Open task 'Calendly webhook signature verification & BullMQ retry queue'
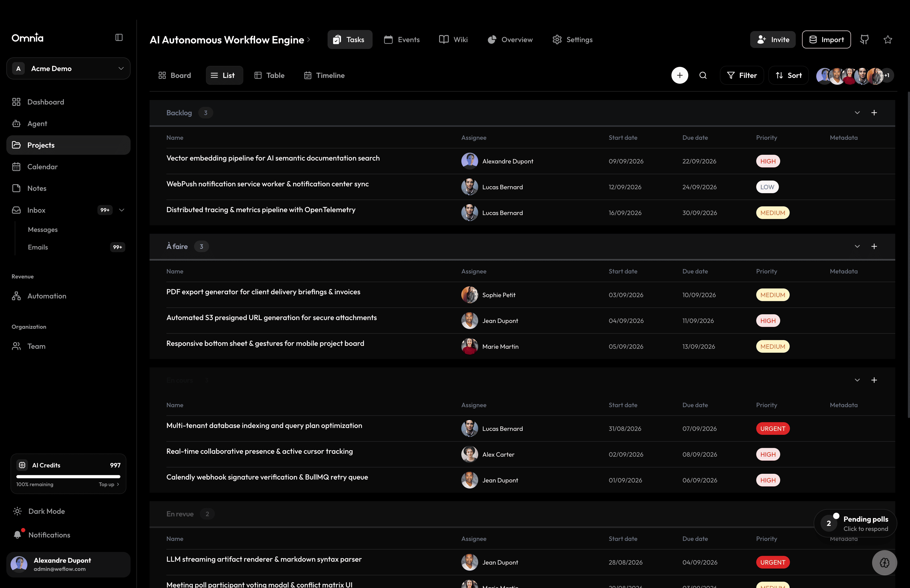Viewport: 910px width, 588px height. 267,477
